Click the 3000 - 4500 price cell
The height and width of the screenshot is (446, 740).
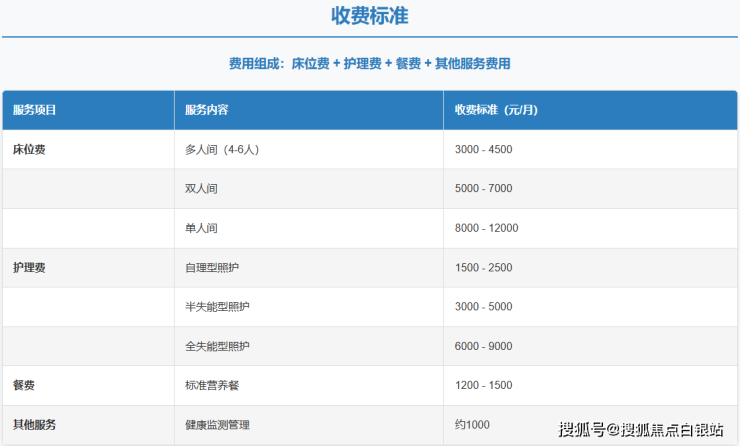pyautogui.click(x=483, y=149)
